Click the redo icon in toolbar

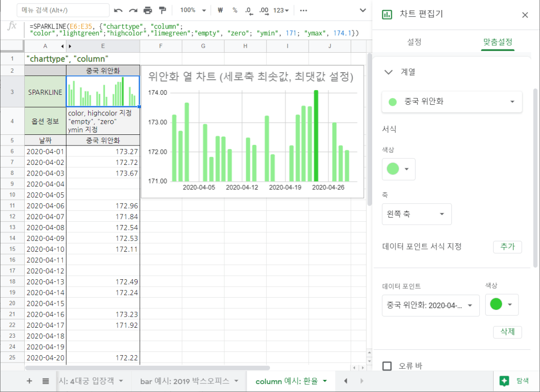pos(133,11)
